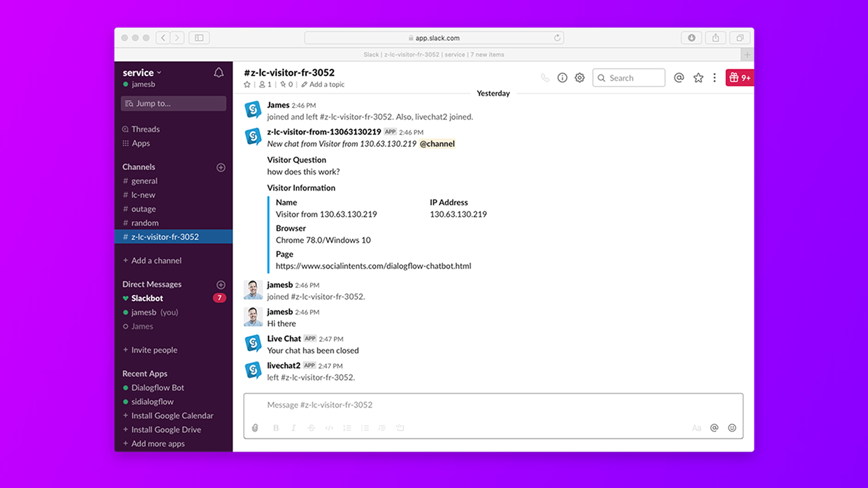This screenshot has height=488, width=868.
Task: Show channel details info icon
Action: [563, 78]
